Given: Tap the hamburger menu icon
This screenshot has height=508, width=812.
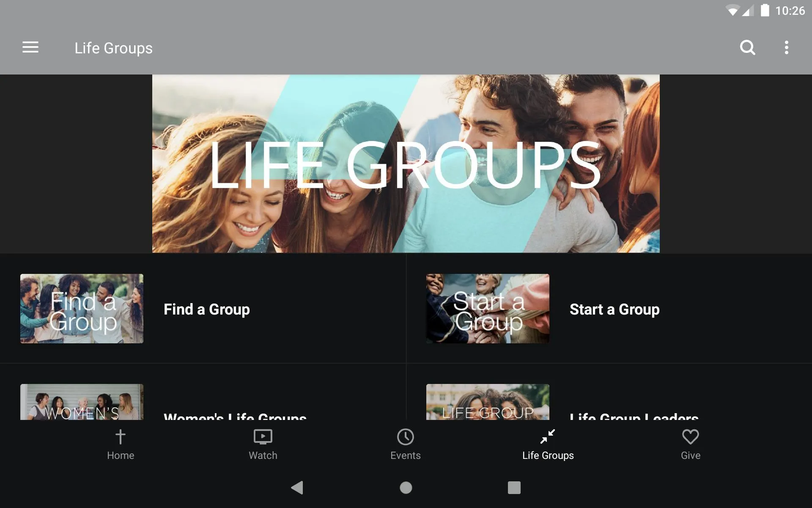Looking at the screenshot, I should coord(30,47).
